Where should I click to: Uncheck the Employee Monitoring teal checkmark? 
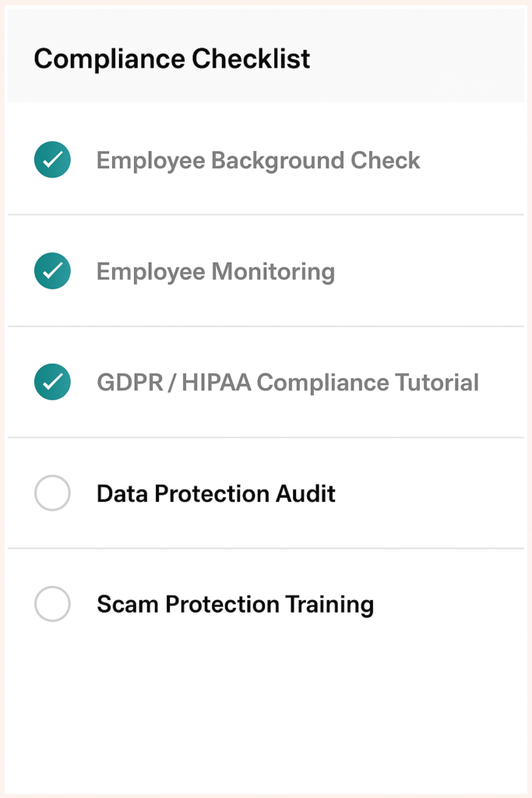click(52, 270)
